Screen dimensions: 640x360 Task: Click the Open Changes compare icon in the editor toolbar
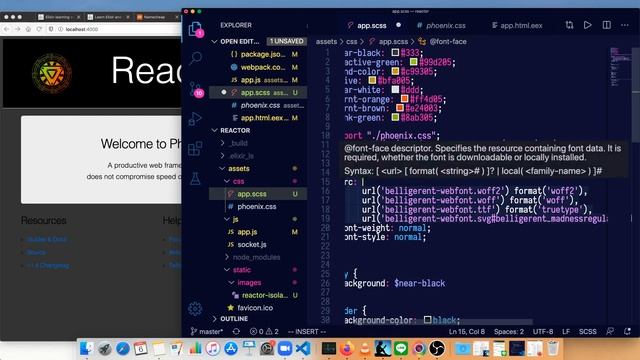coord(569,25)
